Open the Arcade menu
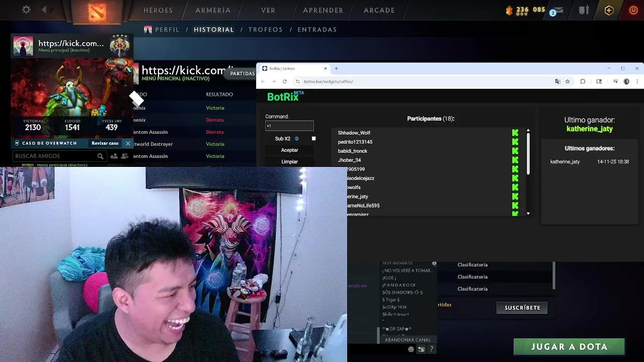Screen dimensions: 644x362 (379, 10)
